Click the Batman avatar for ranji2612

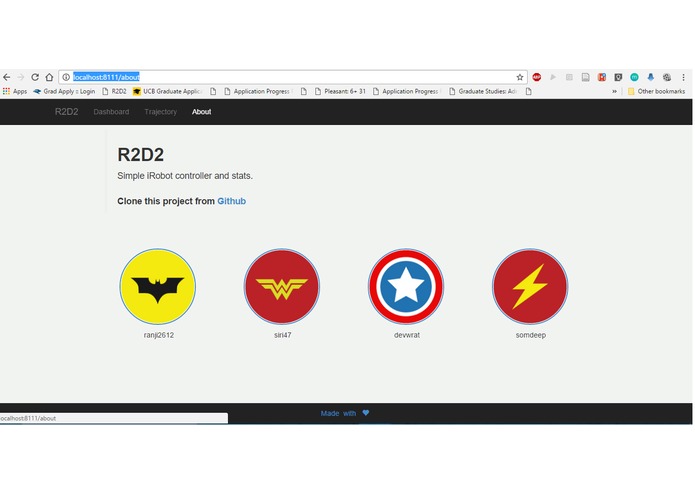[157, 286]
